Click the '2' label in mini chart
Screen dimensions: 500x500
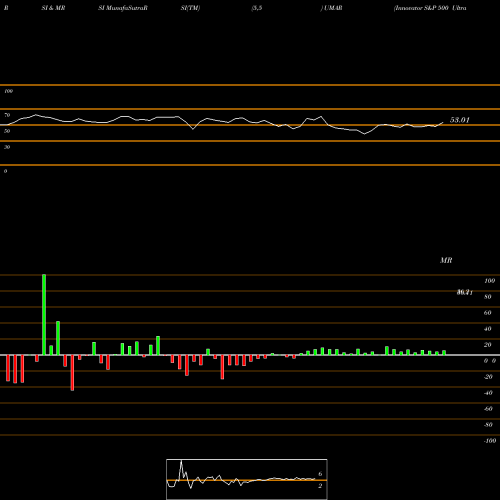coord(320,486)
